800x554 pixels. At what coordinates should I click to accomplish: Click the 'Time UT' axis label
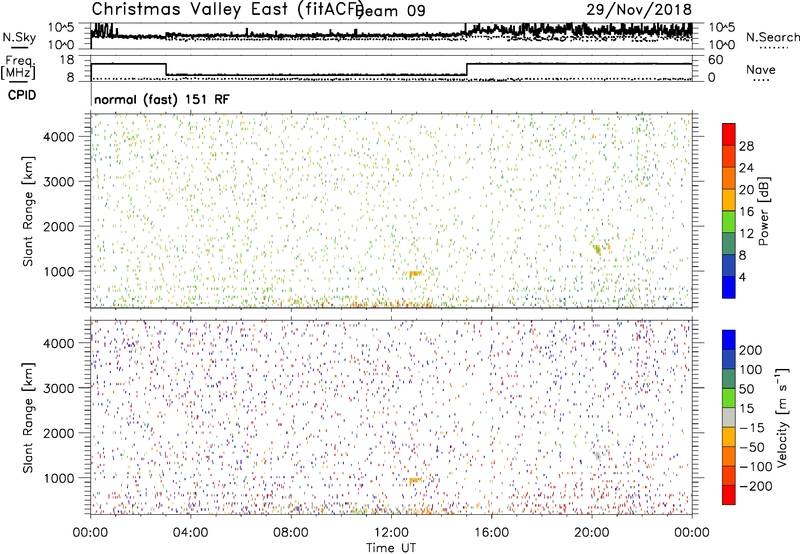pos(391,548)
